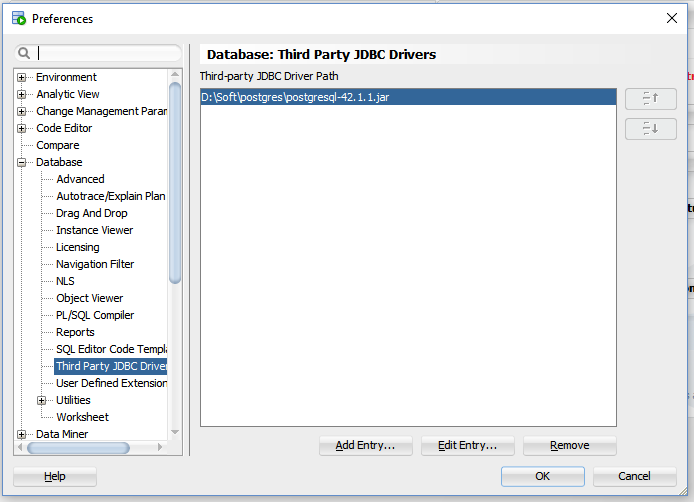Click in the preferences search field
The image size is (694, 502).
[x=108, y=53]
